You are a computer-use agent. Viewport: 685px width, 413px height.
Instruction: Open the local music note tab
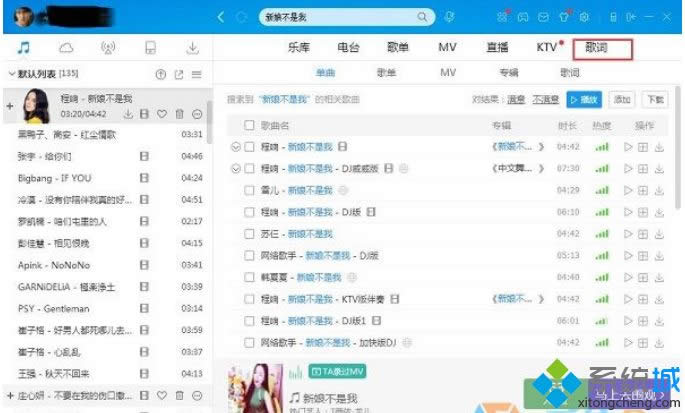(x=23, y=47)
